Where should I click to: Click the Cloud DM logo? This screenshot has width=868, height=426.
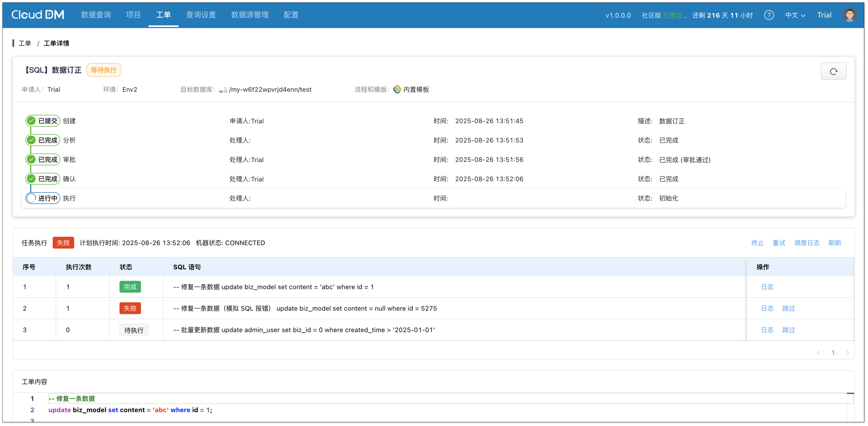point(38,15)
